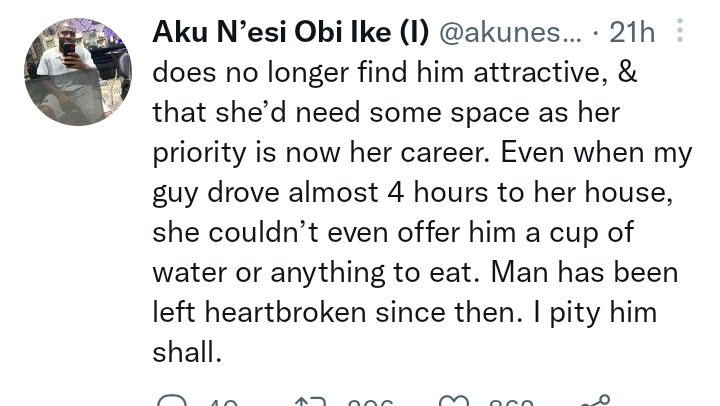This screenshot has height=406, width=720.
Task: Click the 21h timestamp
Action: (631, 32)
